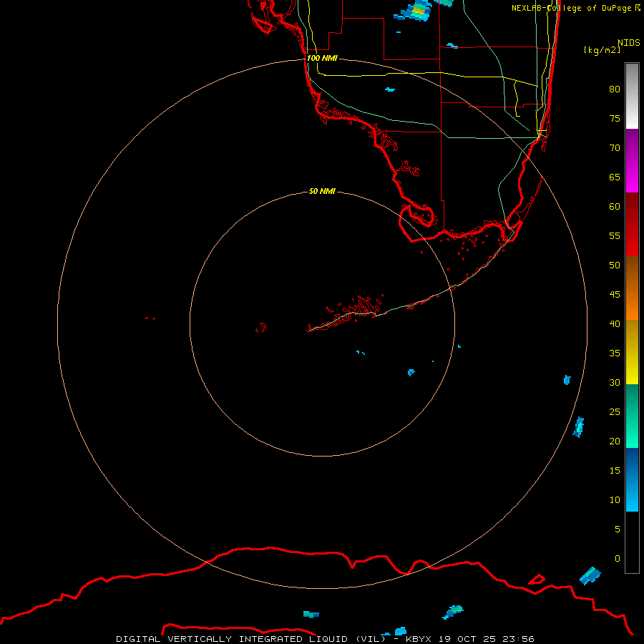Screen dimensions: 644x644
Task: Pick the black bottom segment of the color bar
Action: pos(632,542)
